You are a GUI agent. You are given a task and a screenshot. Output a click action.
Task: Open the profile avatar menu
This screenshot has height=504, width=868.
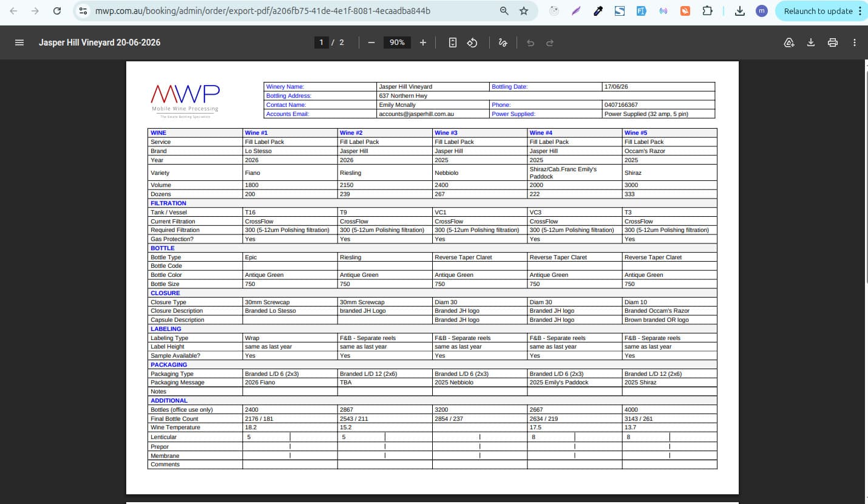coord(762,11)
